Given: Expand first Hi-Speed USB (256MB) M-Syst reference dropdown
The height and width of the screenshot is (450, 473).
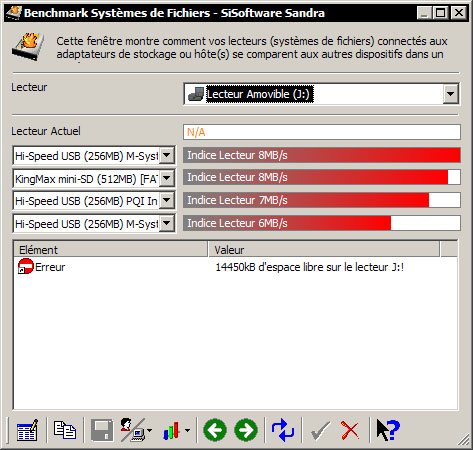Looking at the screenshot, I should click(167, 155).
